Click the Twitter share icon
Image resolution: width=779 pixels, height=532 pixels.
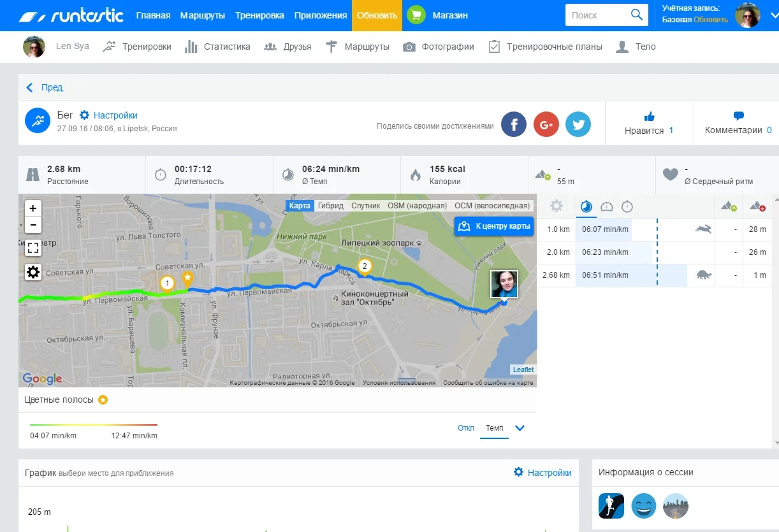pos(578,125)
